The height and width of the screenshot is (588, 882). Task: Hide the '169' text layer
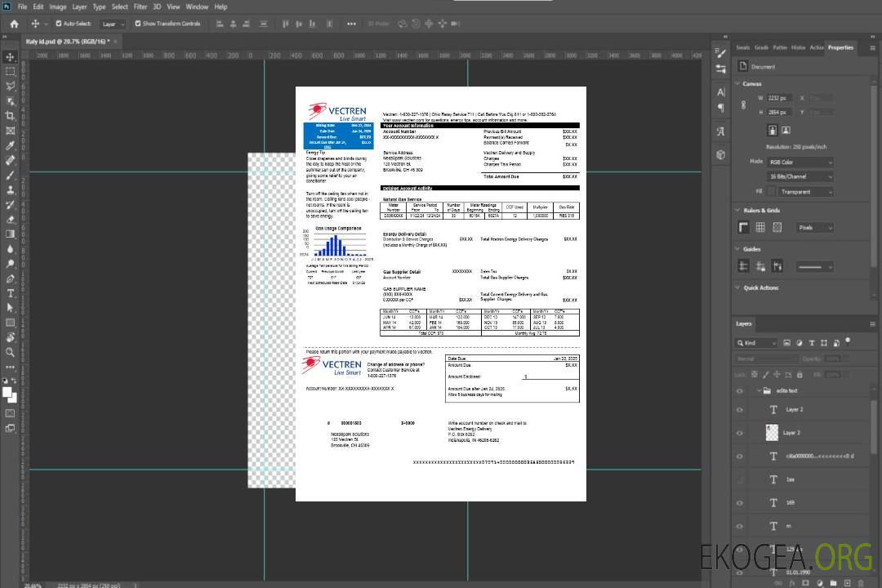click(x=740, y=503)
